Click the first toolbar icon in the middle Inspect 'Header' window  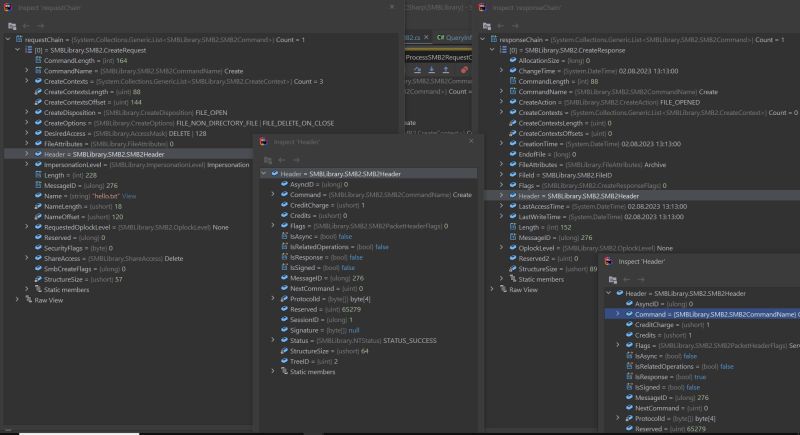tap(268, 160)
